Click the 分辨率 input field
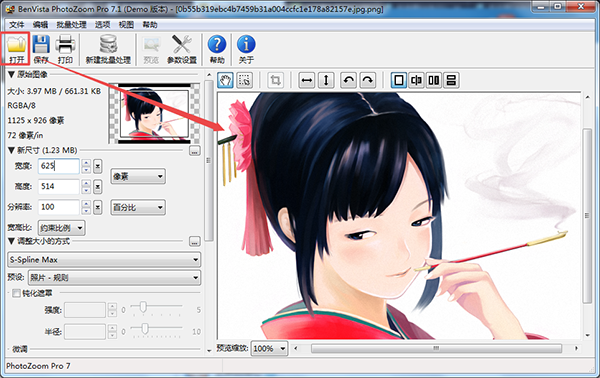600x378 pixels. coord(59,207)
